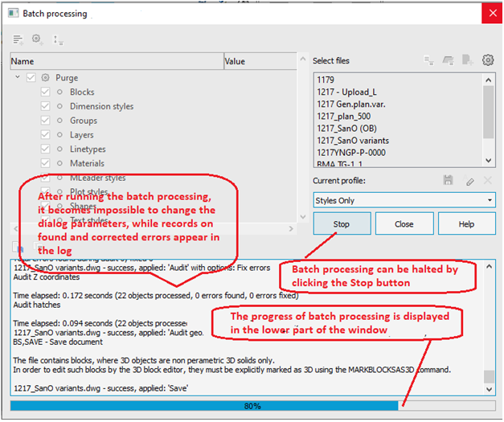This screenshot has height=422, width=504.
Task: Click the gear icon in the top-left toolbar
Action: point(37,39)
